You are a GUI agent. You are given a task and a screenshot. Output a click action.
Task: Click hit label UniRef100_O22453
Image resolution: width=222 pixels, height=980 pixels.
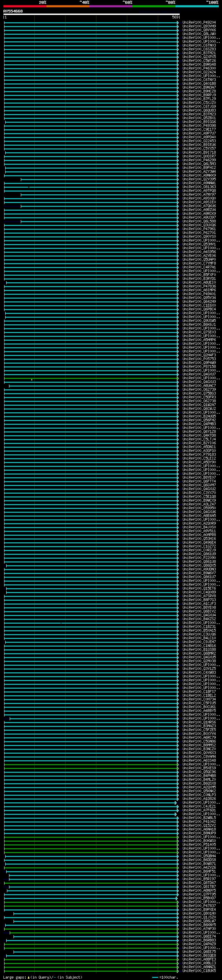point(199,141)
